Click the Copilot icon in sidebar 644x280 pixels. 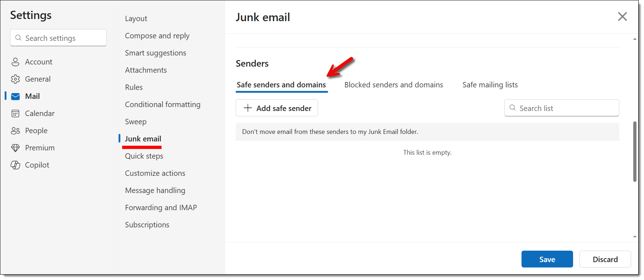point(15,165)
